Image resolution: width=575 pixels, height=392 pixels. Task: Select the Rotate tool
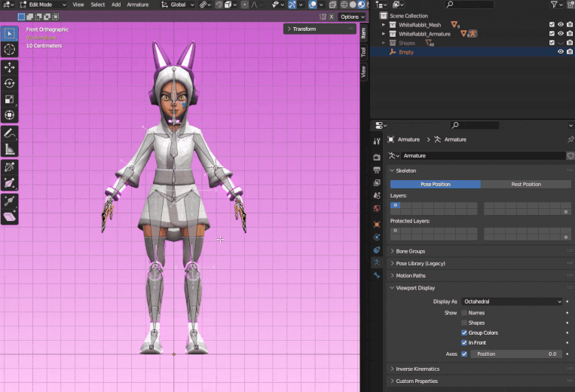pyautogui.click(x=9, y=83)
